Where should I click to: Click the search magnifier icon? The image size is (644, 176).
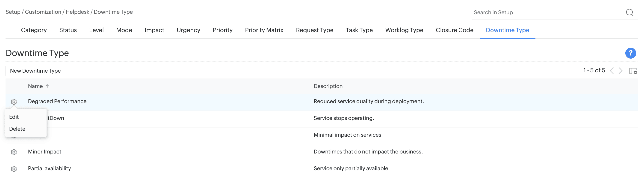[629, 12]
